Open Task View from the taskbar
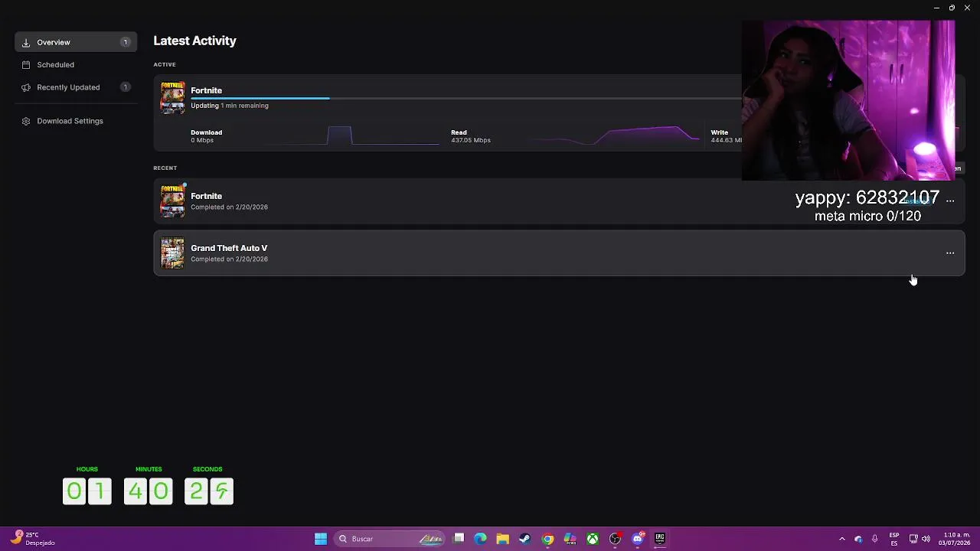The height and width of the screenshot is (551, 980). point(459,539)
